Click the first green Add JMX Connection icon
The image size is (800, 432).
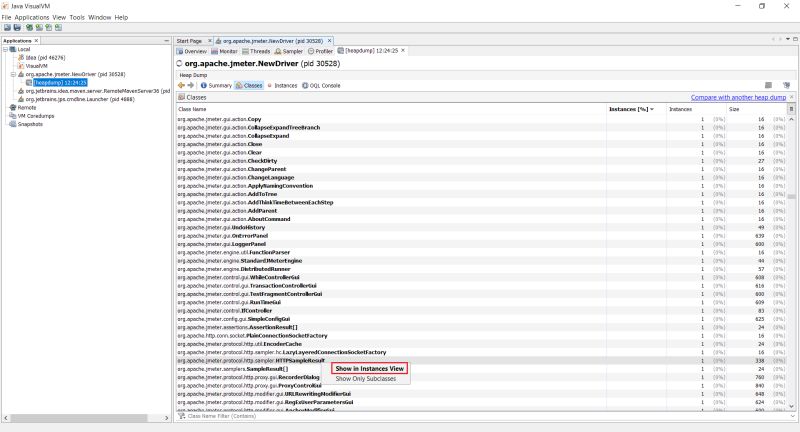tap(30, 28)
